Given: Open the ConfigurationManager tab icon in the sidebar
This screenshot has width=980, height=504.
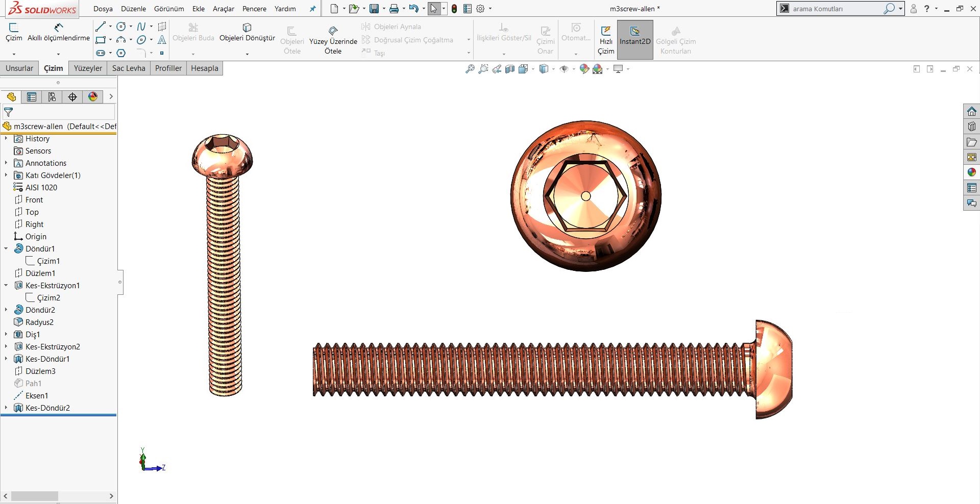Looking at the screenshot, I should pos(52,97).
